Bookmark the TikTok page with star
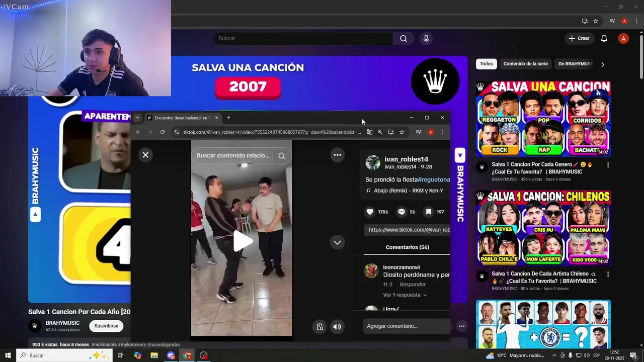The image size is (644, 362). (401, 132)
